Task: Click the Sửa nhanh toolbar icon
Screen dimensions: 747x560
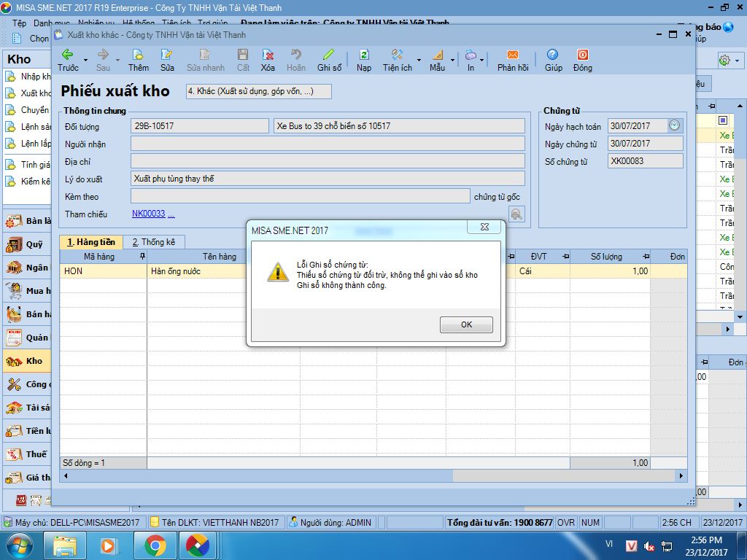Action: pos(205,54)
